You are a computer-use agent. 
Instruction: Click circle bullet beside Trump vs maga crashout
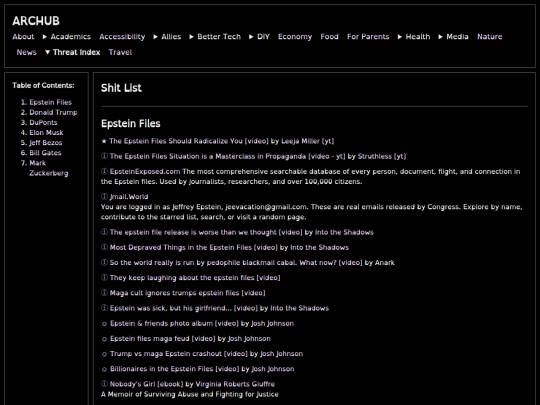[104, 354]
